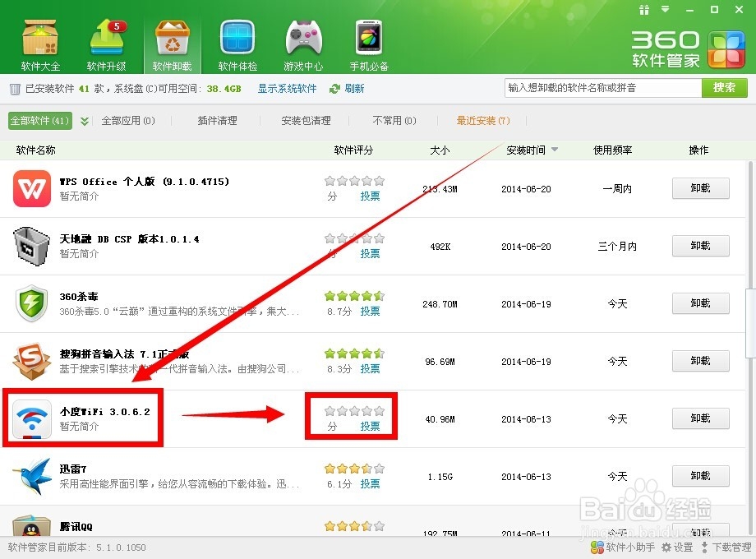
Task: Click the list vertical scrollbar thumb
Action: (750, 323)
